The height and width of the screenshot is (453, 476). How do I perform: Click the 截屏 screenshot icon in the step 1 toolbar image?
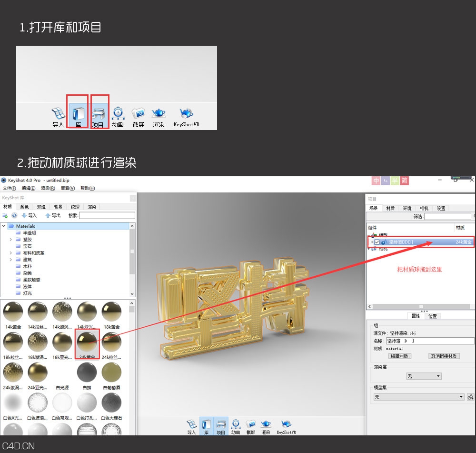(139, 113)
